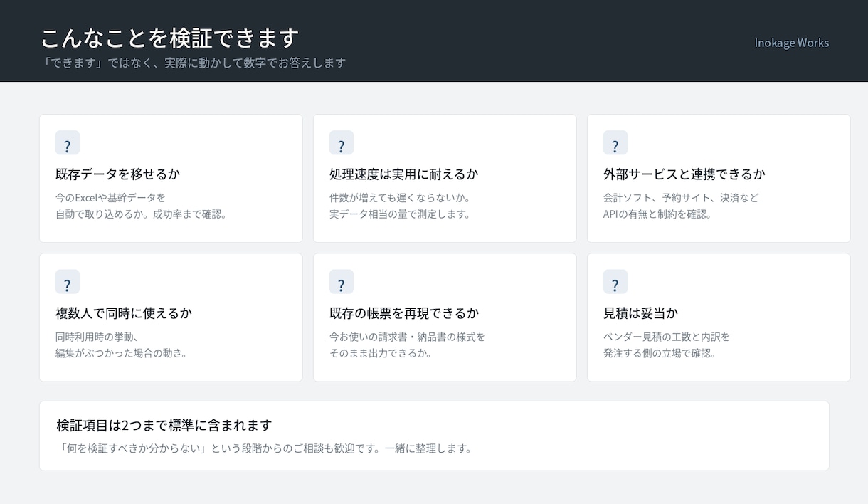868x504 pixels.
Task: Click heading 検証項目は2つまで標準に含まれます
Action: (164, 426)
